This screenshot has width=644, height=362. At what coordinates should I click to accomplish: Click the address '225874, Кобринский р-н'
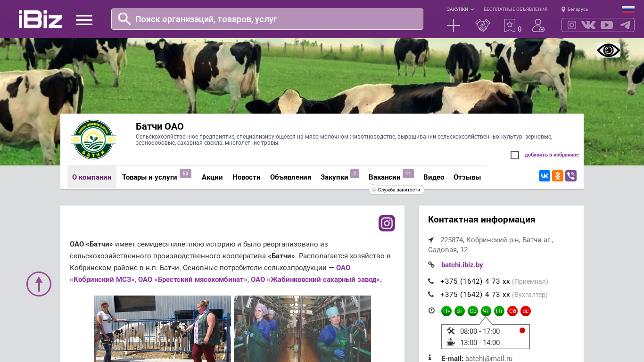click(491, 245)
